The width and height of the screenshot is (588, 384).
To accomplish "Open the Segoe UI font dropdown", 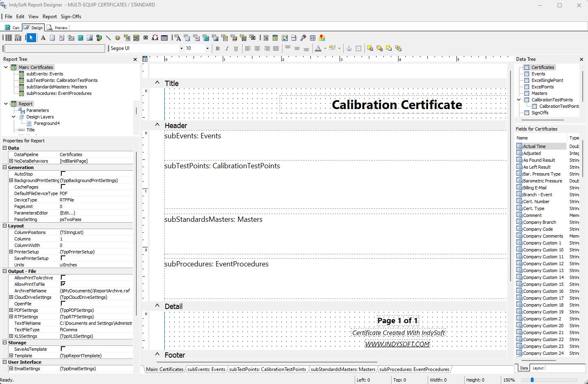I will tap(181, 48).
